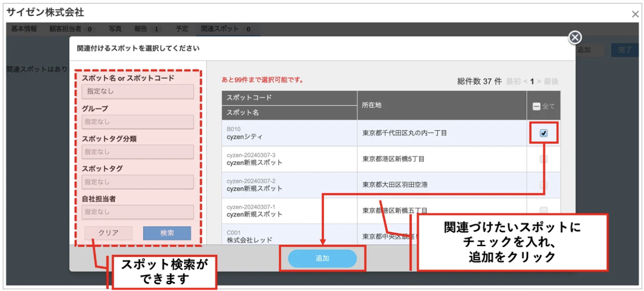Click the 所在地 column header
644x291 pixels.
[x=442, y=105]
